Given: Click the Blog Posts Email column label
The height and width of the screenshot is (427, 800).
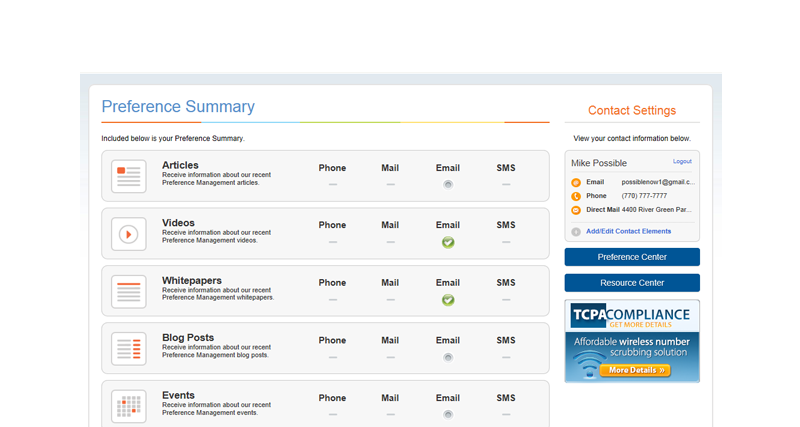Looking at the screenshot, I should (447, 340).
